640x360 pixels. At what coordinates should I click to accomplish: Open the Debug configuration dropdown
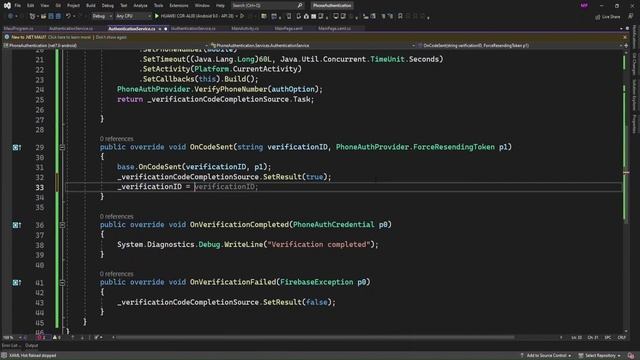pos(102,16)
